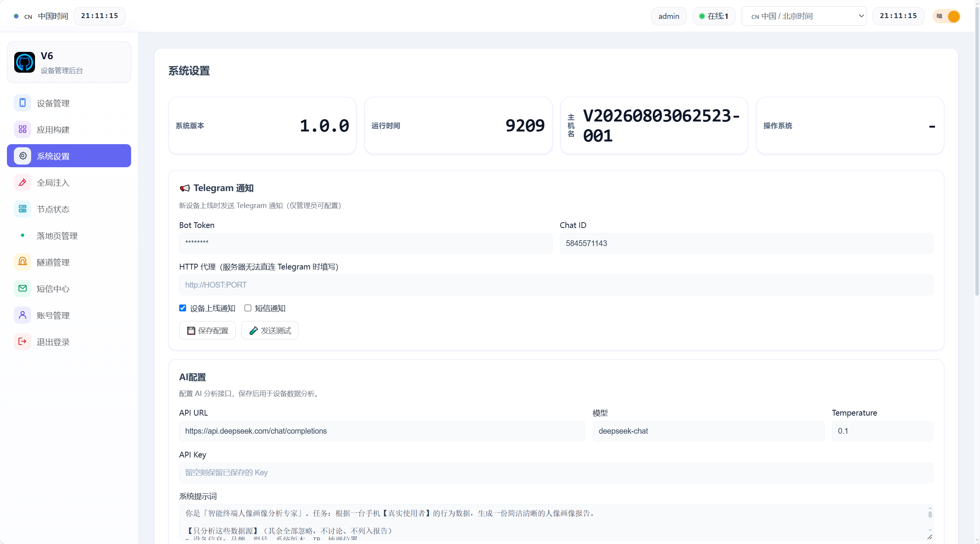Click the 运行时间 9209 card
The width and height of the screenshot is (980, 544).
458,126
